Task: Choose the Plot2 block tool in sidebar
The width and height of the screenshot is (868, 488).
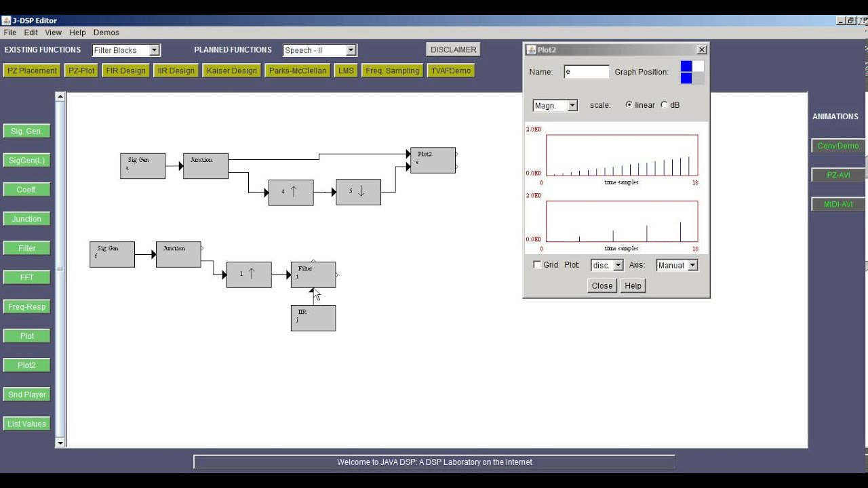Action: (x=26, y=365)
